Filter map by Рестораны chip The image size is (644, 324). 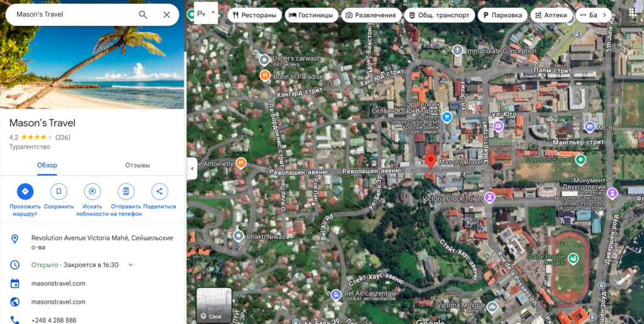click(254, 15)
